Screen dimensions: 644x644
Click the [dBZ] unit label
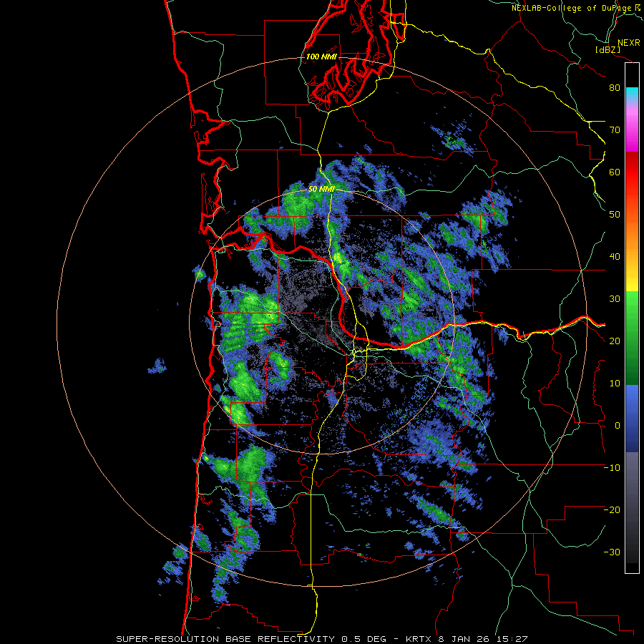pyautogui.click(x=608, y=50)
